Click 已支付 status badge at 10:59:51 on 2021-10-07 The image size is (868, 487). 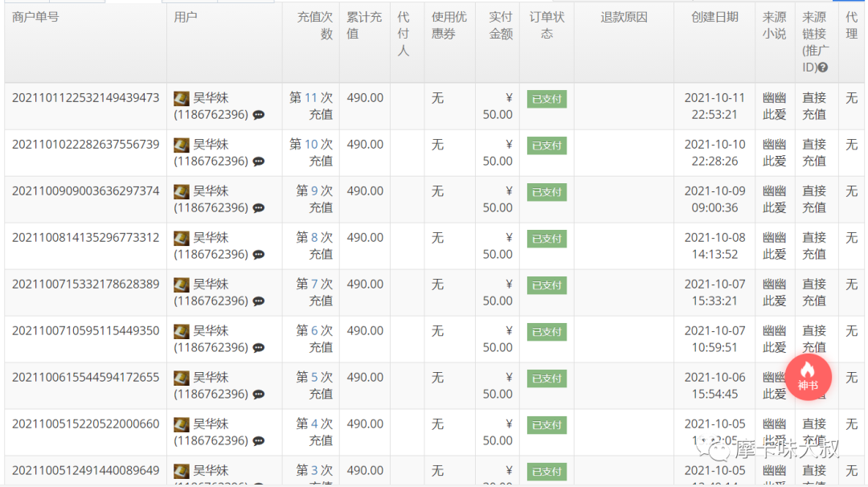(547, 331)
